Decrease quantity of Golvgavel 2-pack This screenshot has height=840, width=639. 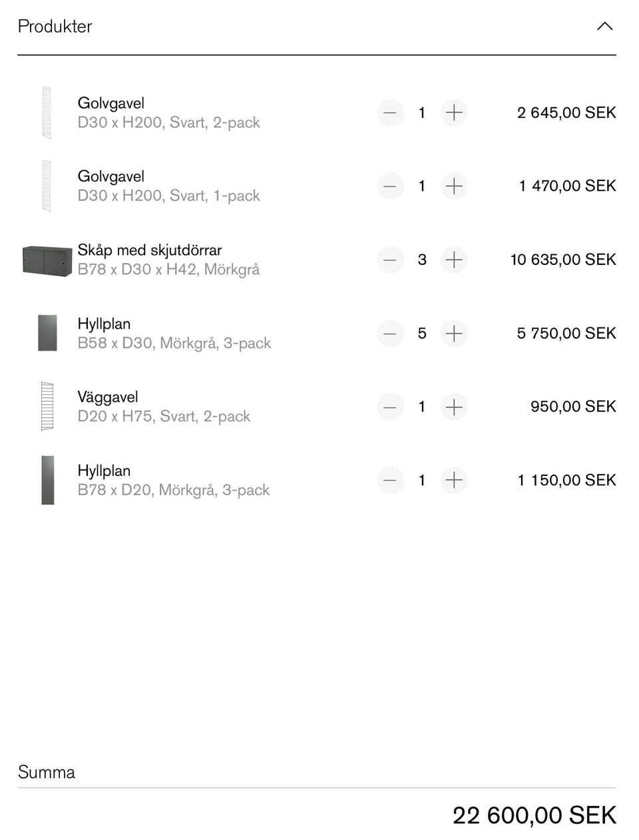pyautogui.click(x=390, y=112)
